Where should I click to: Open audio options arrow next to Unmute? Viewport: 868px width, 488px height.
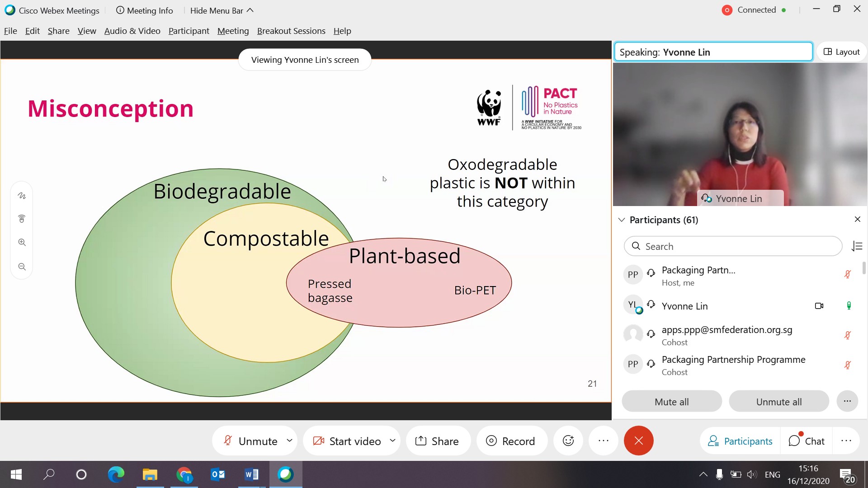[x=289, y=440]
